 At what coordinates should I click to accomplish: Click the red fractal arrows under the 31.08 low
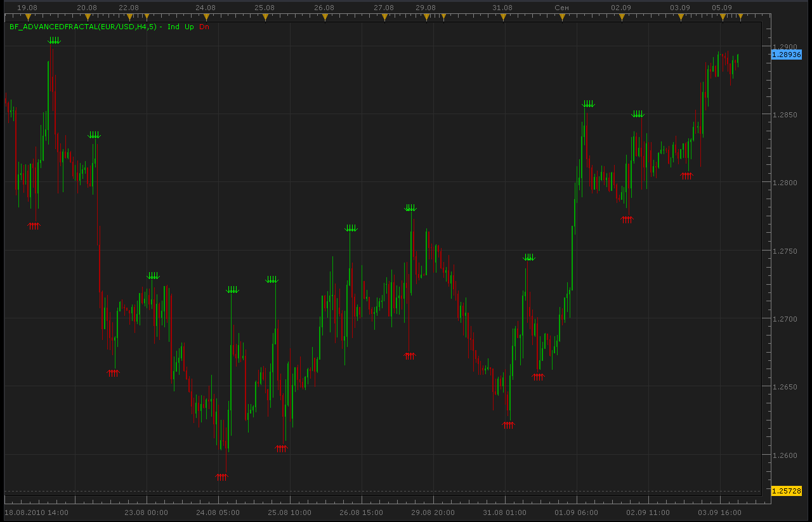pos(508,424)
